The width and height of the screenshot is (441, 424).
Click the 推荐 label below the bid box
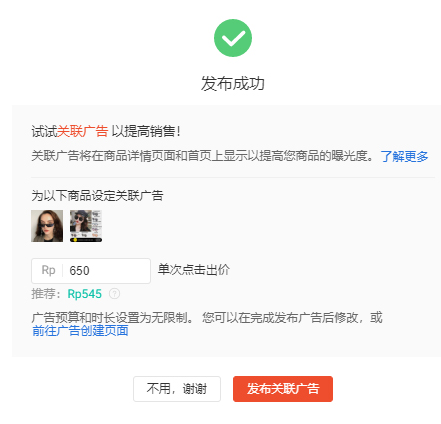click(x=46, y=294)
